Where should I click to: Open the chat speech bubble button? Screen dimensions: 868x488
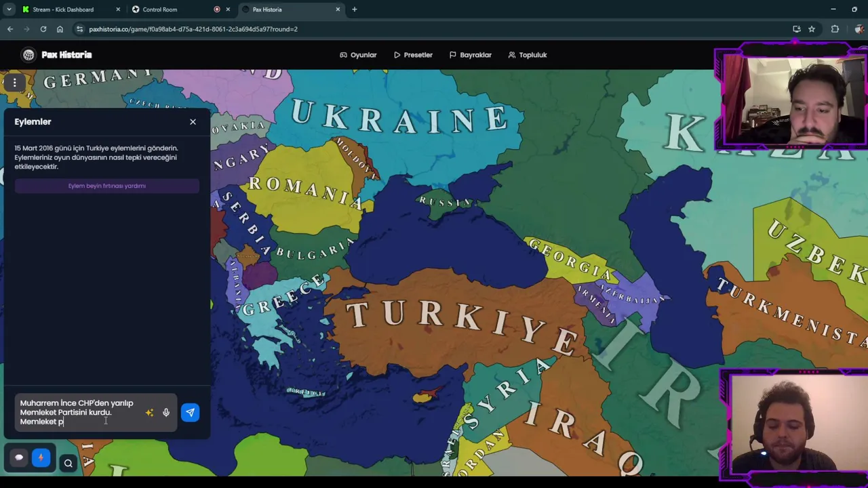pos(19,457)
